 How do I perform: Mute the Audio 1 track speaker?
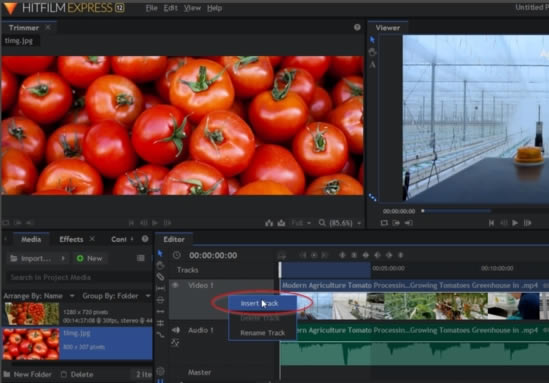[x=175, y=330]
